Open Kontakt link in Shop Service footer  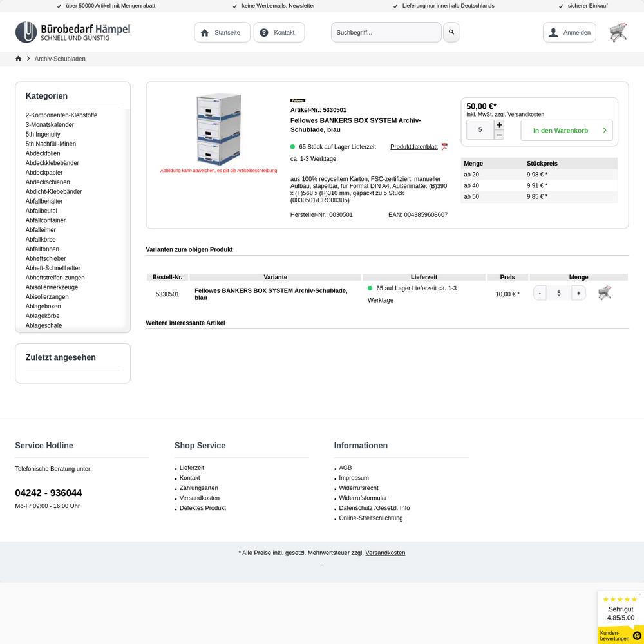click(x=190, y=478)
